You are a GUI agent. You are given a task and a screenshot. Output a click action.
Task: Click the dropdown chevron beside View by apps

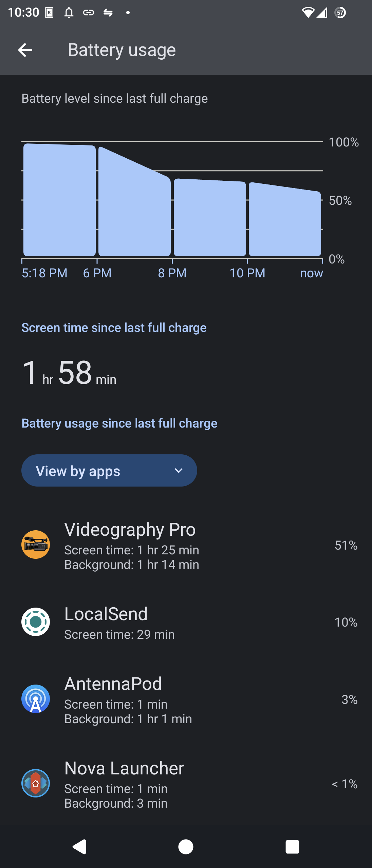(x=179, y=471)
